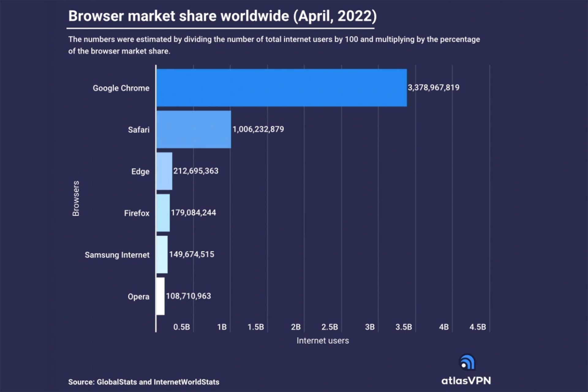588x392 pixels.
Task: Click the value 149,674,515
Action: point(192,254)
